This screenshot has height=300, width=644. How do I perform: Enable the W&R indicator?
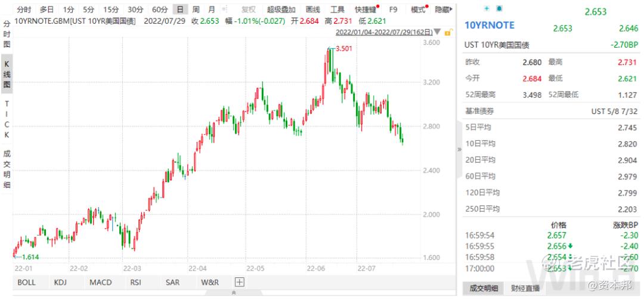[x=210, y=282]
